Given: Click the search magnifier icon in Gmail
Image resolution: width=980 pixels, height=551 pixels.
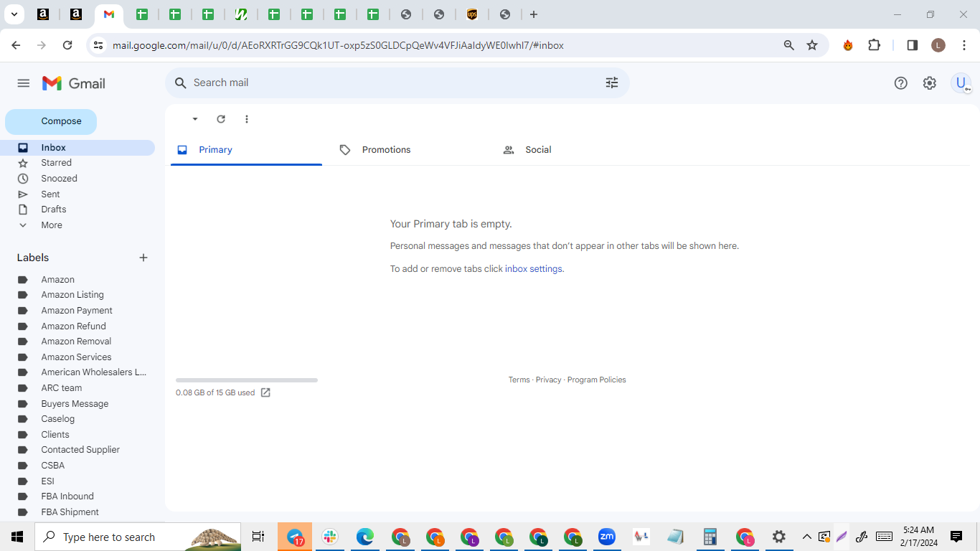Looking at the screenshot, I should [181, 83].
